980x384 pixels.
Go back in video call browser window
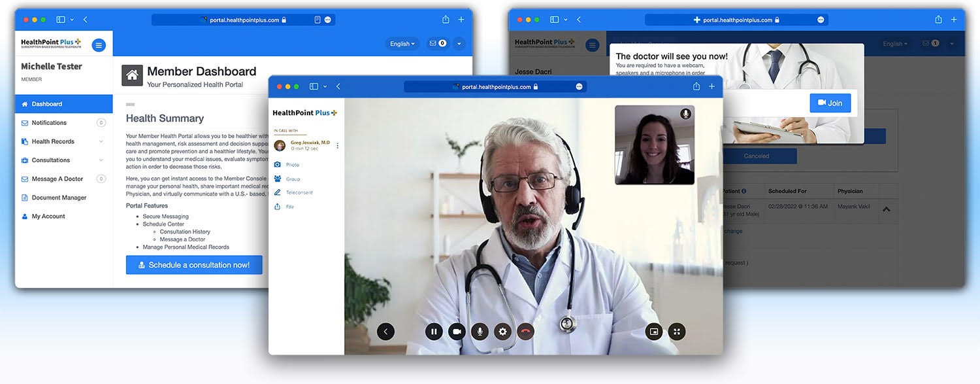338,86
